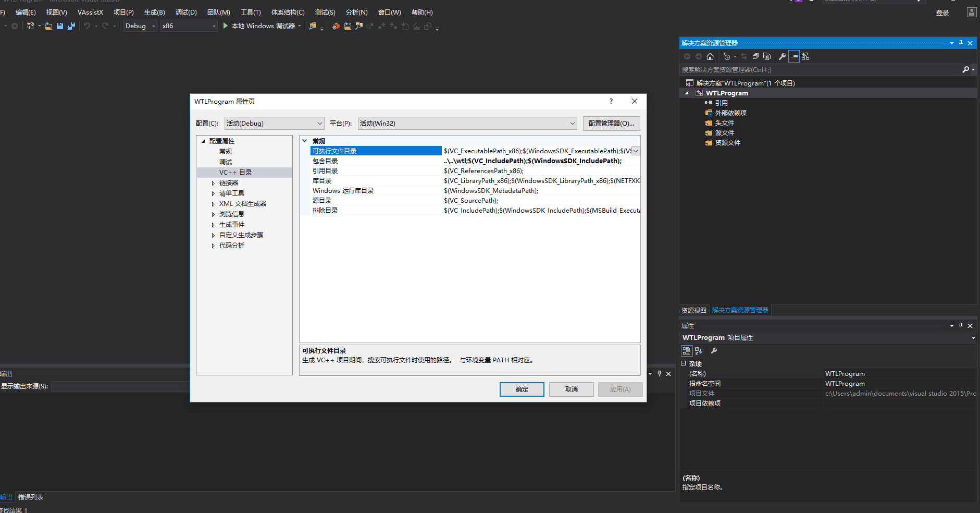Pin the Solution Explorer panel

pos(961,43)
